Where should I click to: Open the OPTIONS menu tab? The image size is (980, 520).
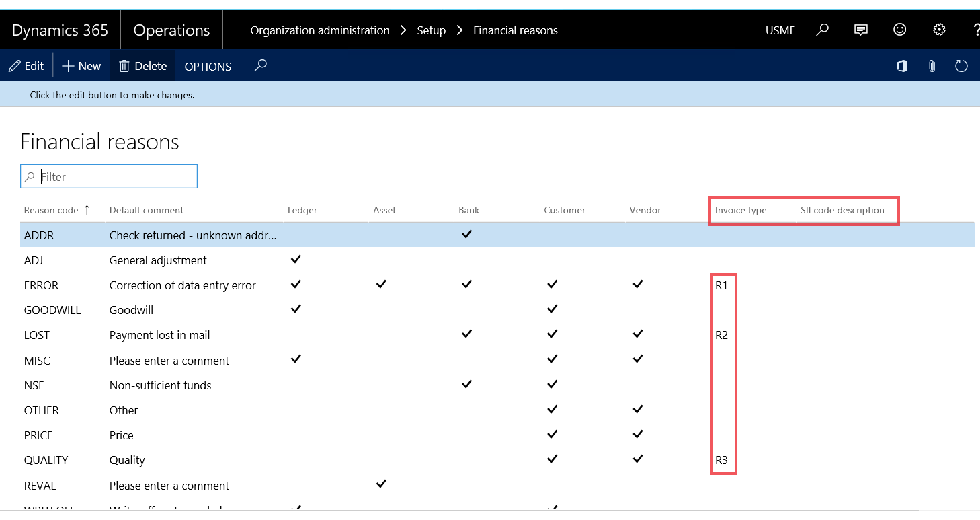pyautogui.click(x=208, y=66)
